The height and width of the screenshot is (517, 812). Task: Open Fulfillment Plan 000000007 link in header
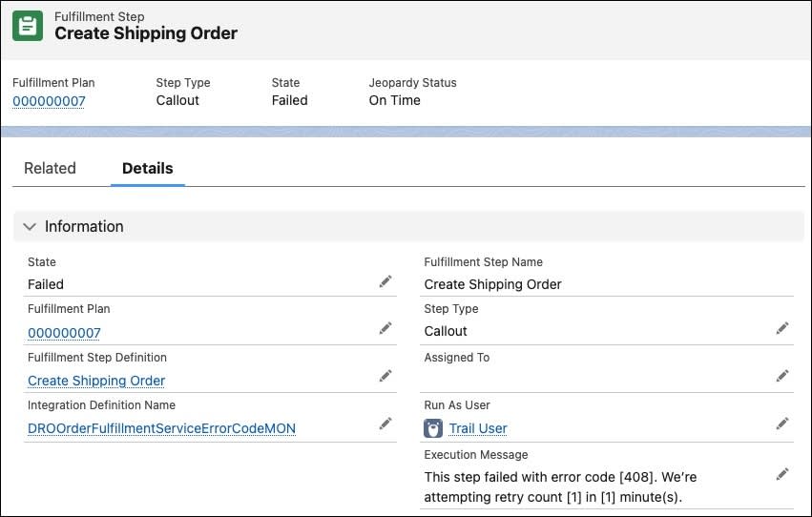[49, 100]
